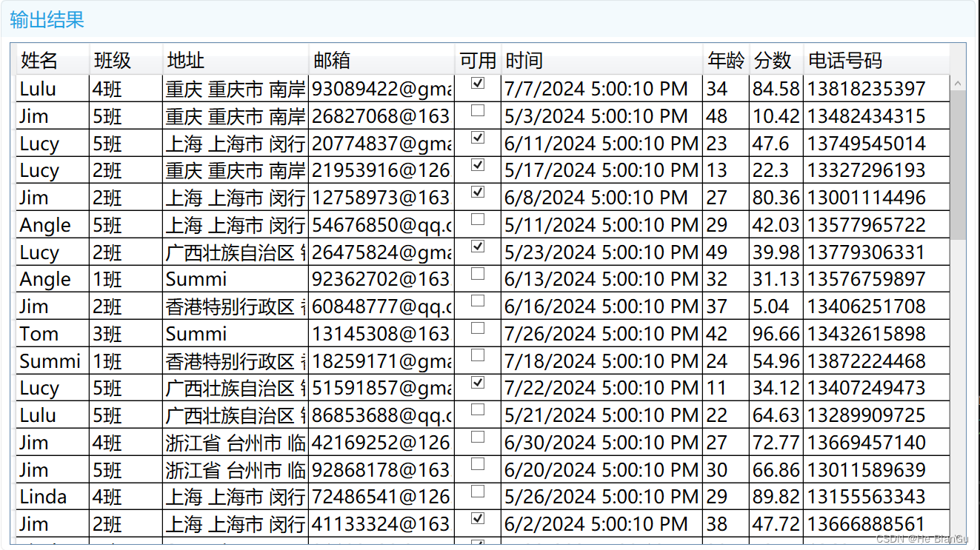Select the name cell Summi in the 1班 row
This screenshot has width=980, height=550.
[52, 361]
